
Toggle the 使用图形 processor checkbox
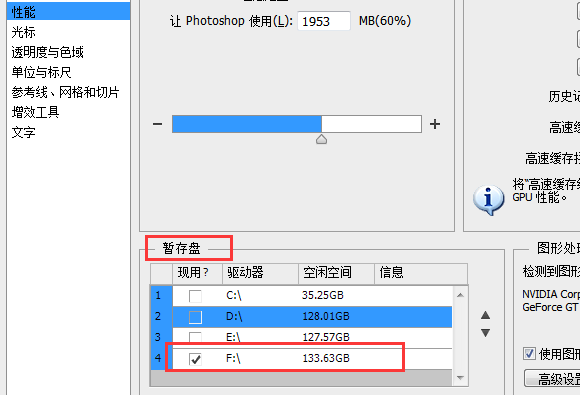[x=529, y=354]
